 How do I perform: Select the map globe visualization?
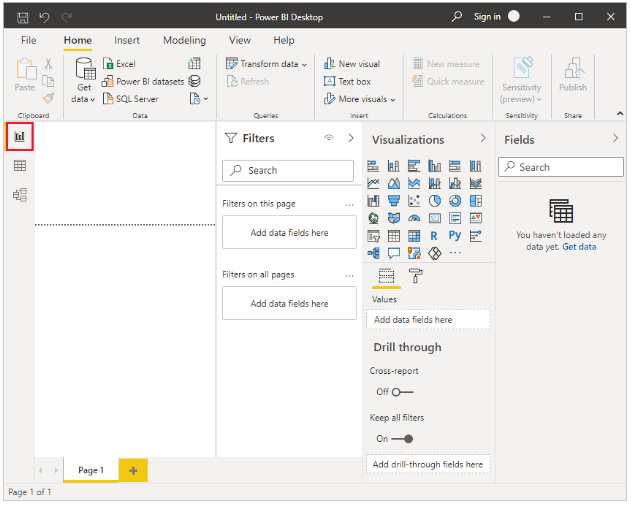[x=373, y=218]
